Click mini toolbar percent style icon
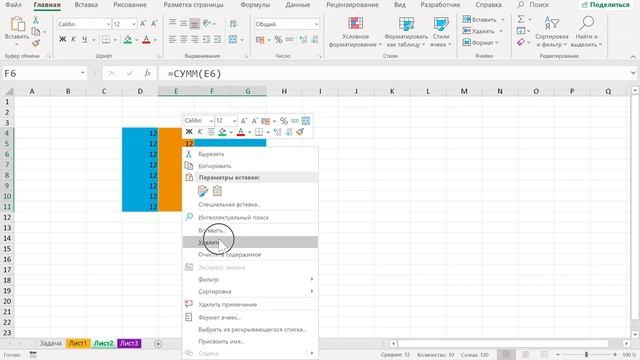640x360 pixels. point(284,121)
